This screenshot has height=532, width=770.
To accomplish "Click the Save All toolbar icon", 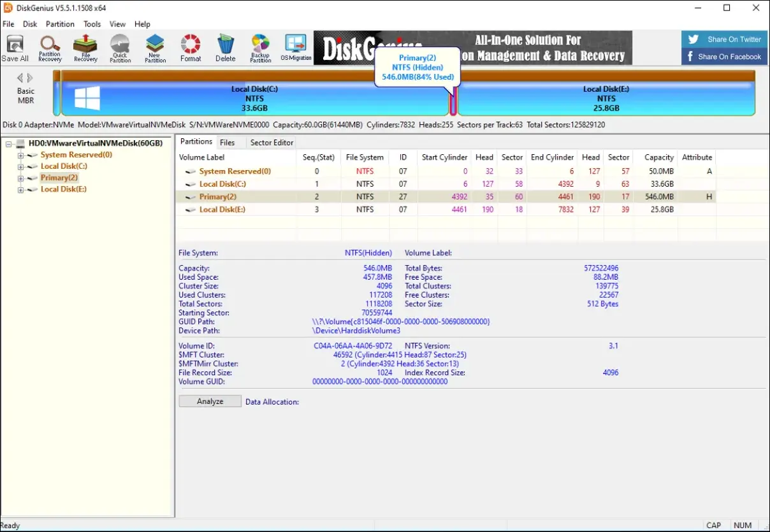I will [15, 48].
